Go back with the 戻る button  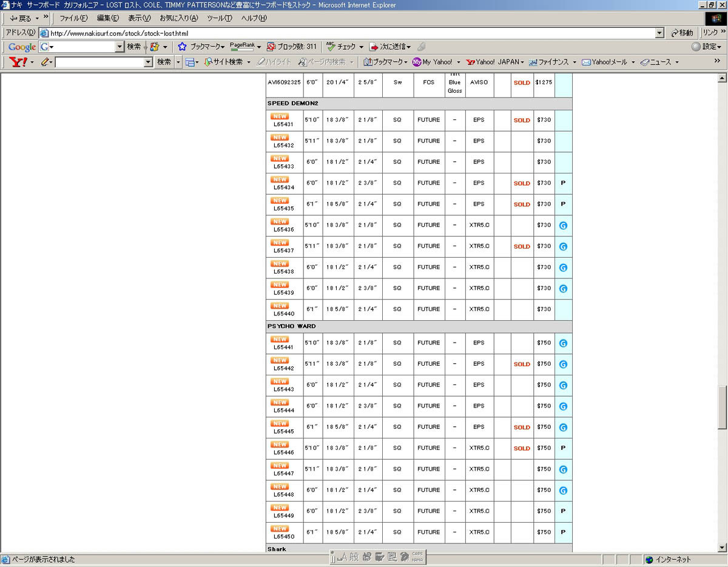click(x=21, y=18)
